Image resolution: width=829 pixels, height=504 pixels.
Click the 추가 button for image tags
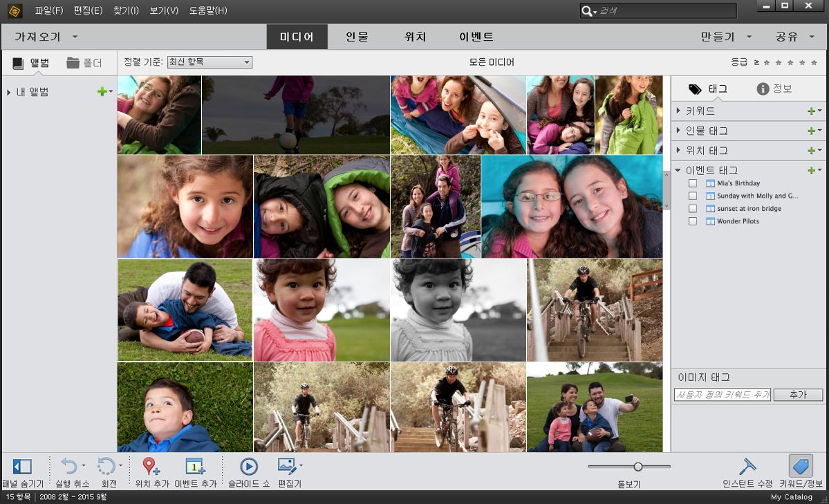point(798,395)
